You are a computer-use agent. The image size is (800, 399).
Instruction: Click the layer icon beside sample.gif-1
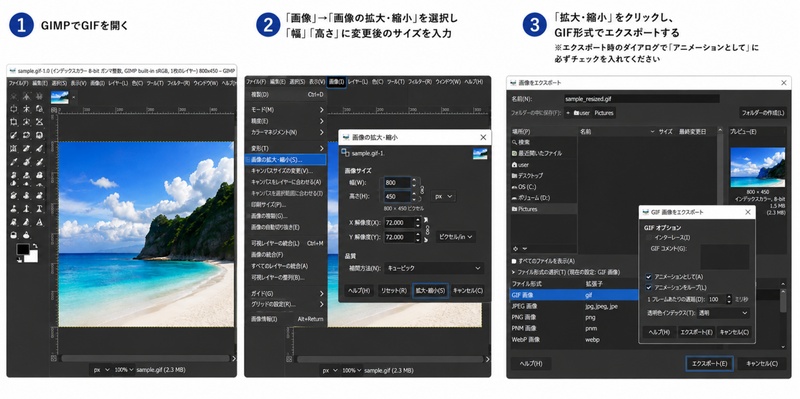click(346, 153)
